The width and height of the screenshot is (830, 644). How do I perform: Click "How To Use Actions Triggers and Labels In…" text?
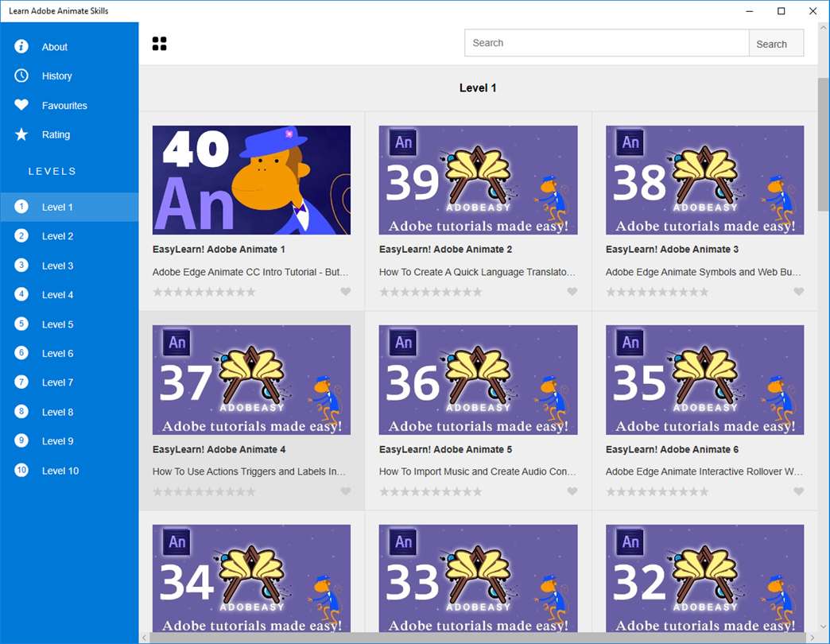click(249, 471)
